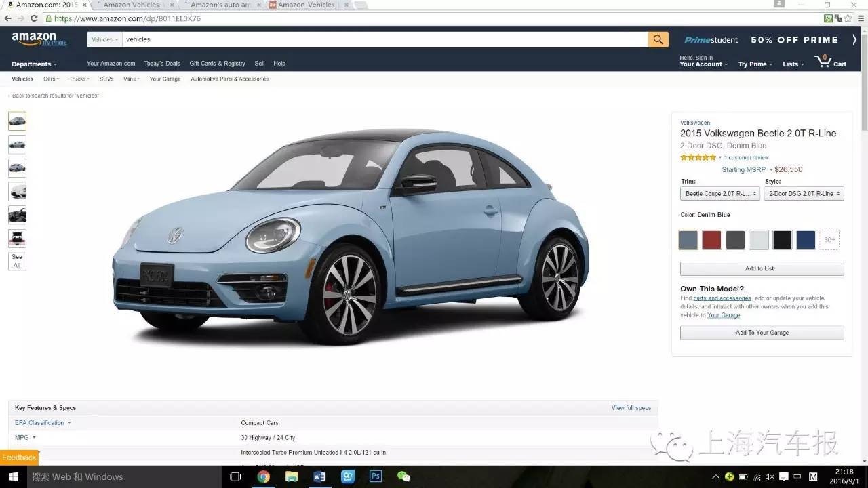Expand the MPG spec row
Image resolution: width=868 pixels, height=488 pixels.
click(x=25, y=438)
